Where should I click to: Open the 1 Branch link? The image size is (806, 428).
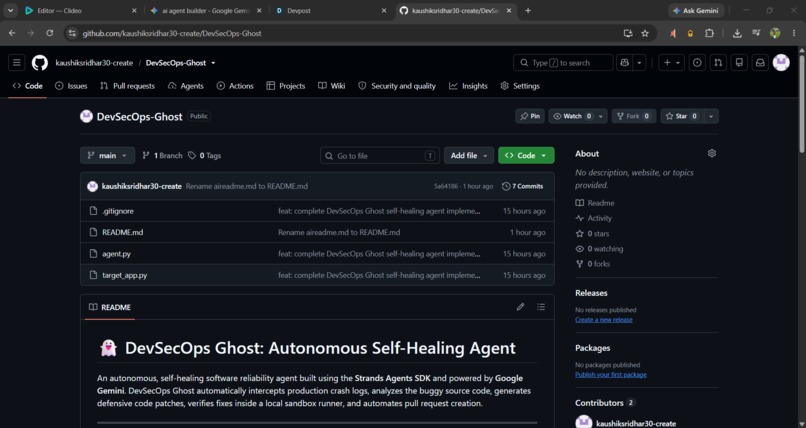tap(162, 155)
